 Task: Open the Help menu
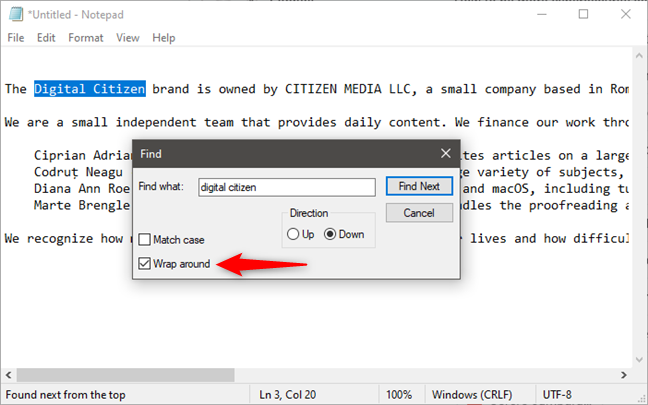point(164,38)
